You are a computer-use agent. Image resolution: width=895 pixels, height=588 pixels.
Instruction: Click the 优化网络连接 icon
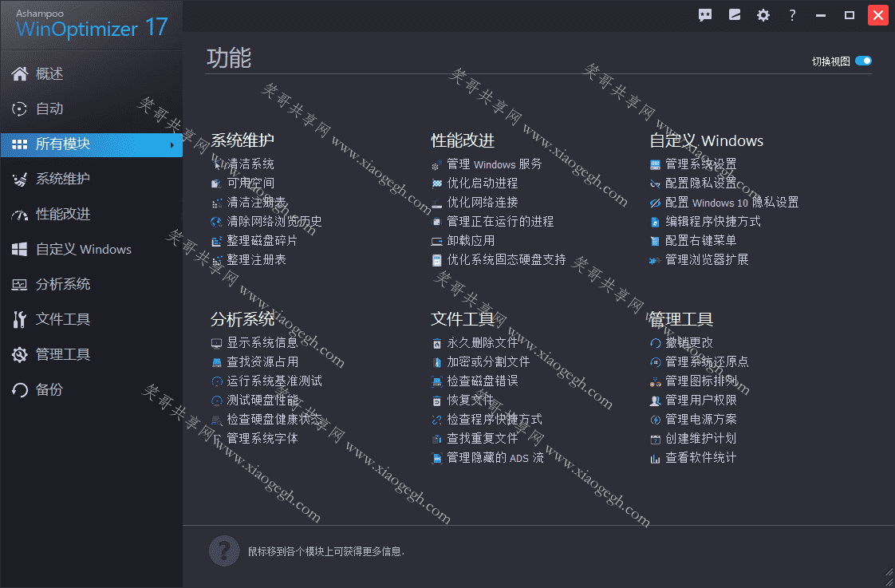point(436,203)
